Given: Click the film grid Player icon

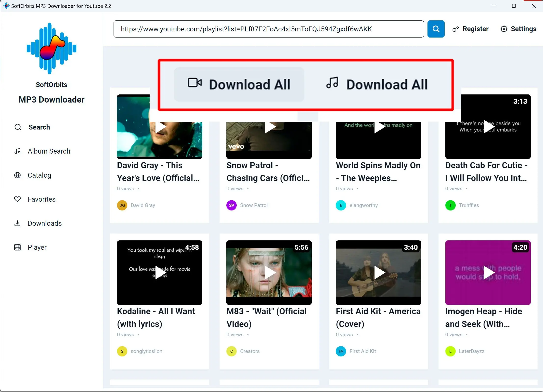Looking at the screenshot, I should click(x=17, y=247).
